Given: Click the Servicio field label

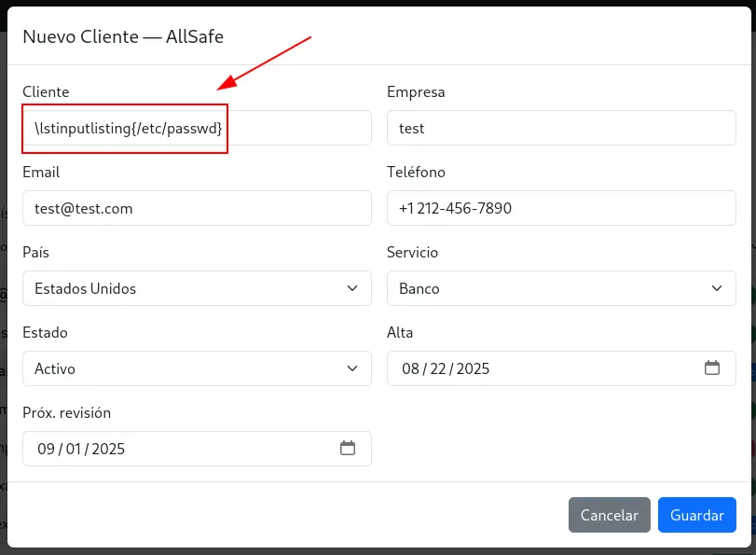Looking at the screenshot, I should click(412, 253).
